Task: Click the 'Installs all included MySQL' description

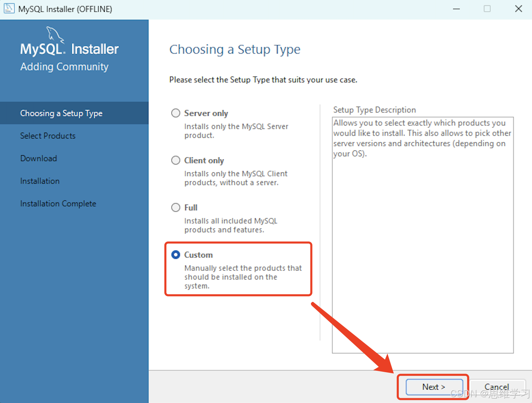Action: (x=231, y=225)
